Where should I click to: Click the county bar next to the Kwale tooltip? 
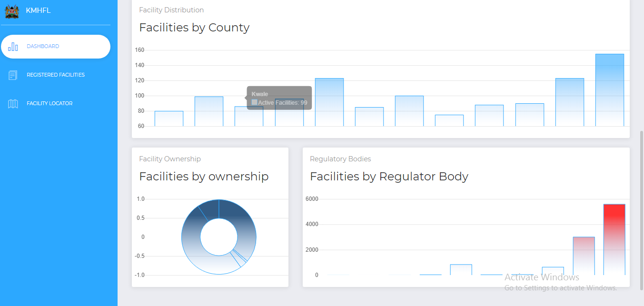point(209,111)
